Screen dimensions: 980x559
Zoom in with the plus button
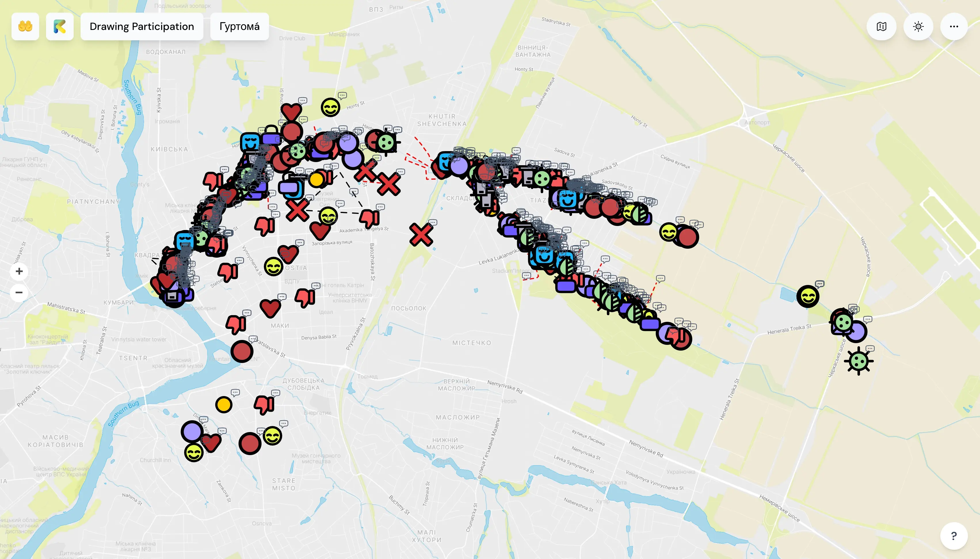click(19, 271)
